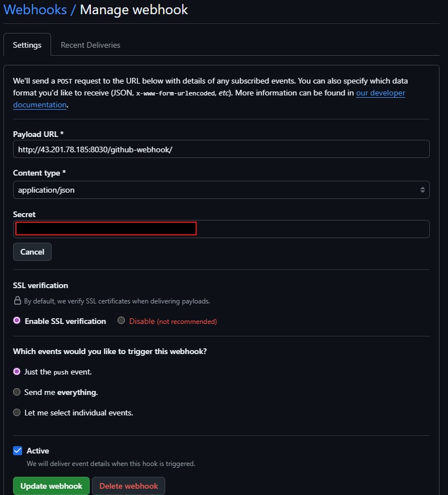The image size is (448, 495).
Task: Click the 'Secret' field label
Action: pos(24,214)
